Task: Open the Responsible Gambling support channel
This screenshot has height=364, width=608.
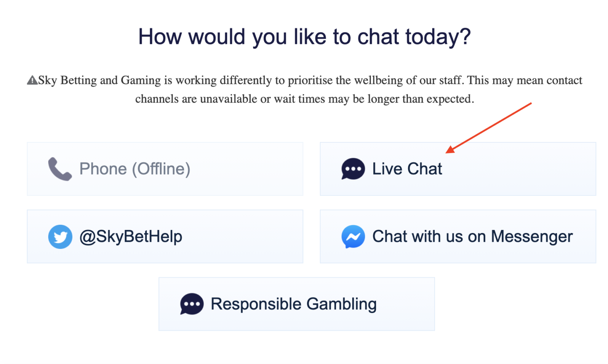Action: [x=296, y=304]
